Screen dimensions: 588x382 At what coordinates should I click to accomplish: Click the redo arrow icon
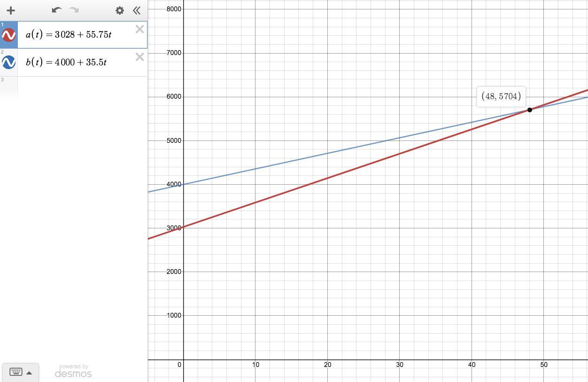tap(74, 10)
